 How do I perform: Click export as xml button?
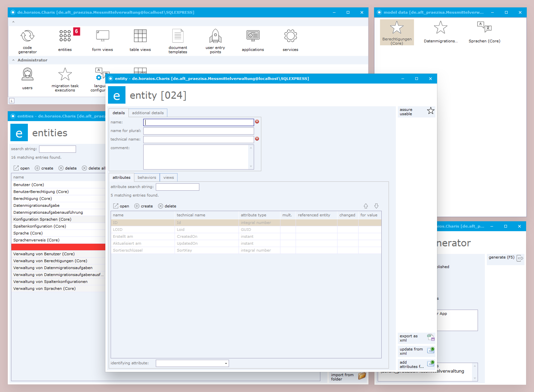click(416, 338)
